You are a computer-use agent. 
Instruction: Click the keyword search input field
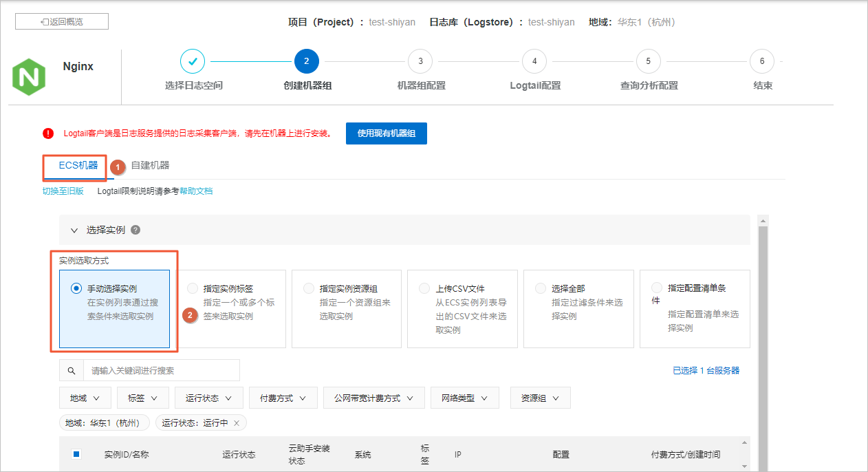(162, 370)
